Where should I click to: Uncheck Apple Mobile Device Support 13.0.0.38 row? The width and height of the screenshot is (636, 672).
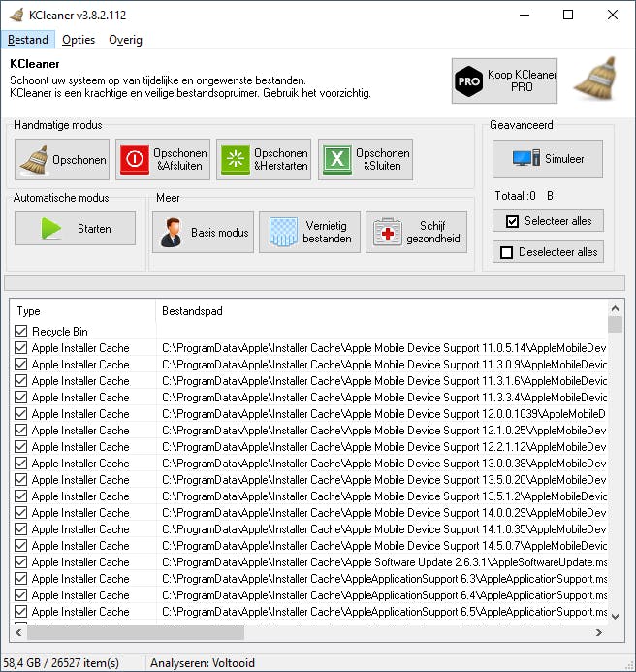(20, 464)
